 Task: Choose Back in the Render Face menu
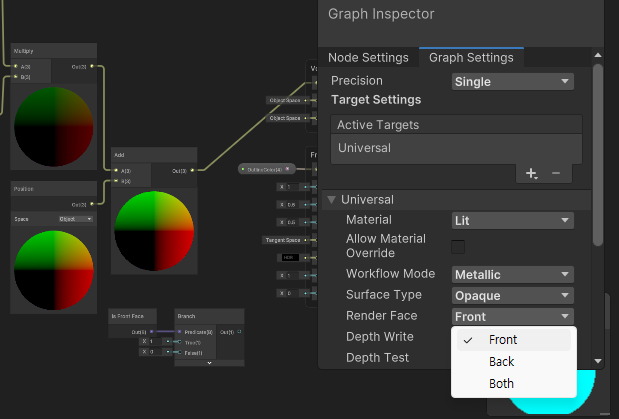pos(514,362)
